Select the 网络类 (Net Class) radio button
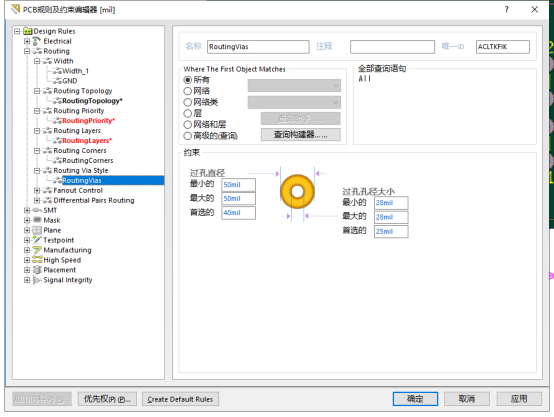 tap(188, 102)
